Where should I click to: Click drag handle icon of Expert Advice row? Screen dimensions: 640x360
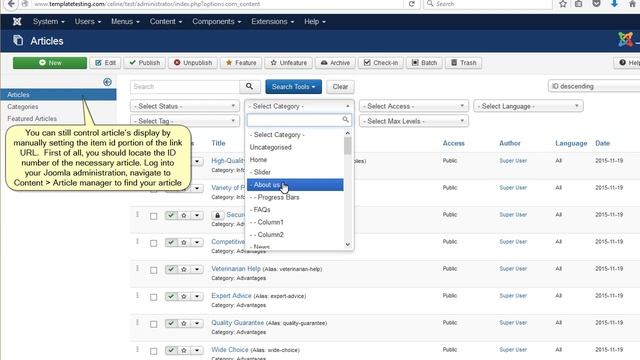[x=138, y=295]
